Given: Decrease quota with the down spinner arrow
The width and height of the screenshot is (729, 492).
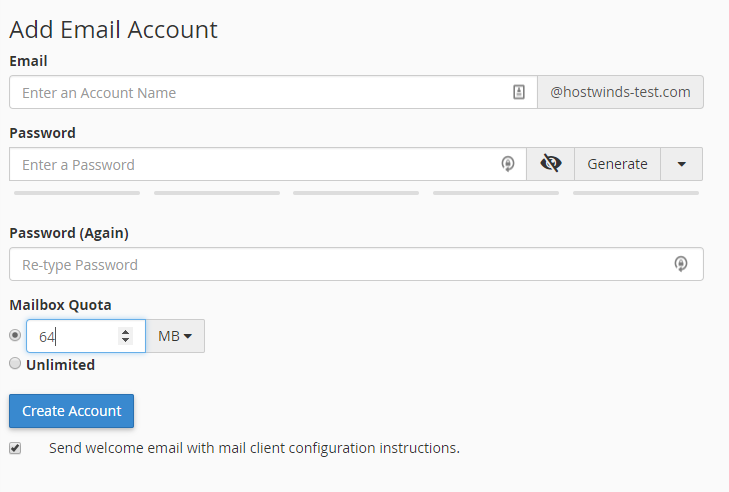Looking at the screenshot, I should point(125,341).
